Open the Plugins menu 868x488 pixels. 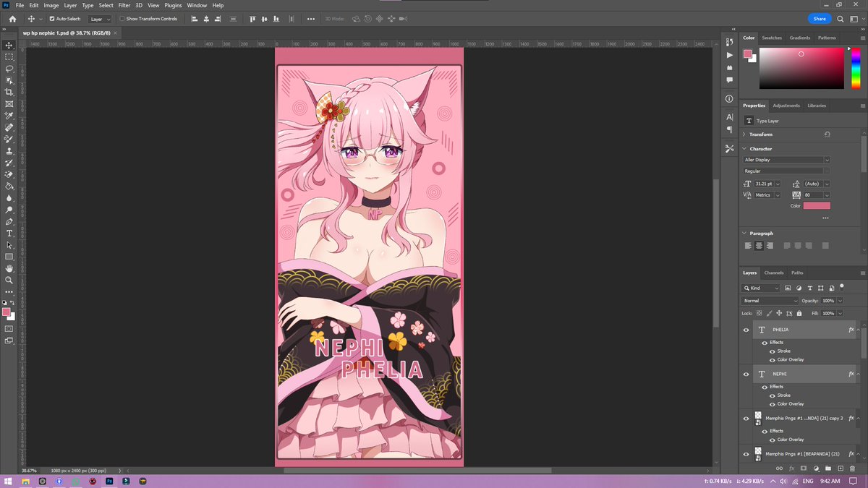pos(173,5)
